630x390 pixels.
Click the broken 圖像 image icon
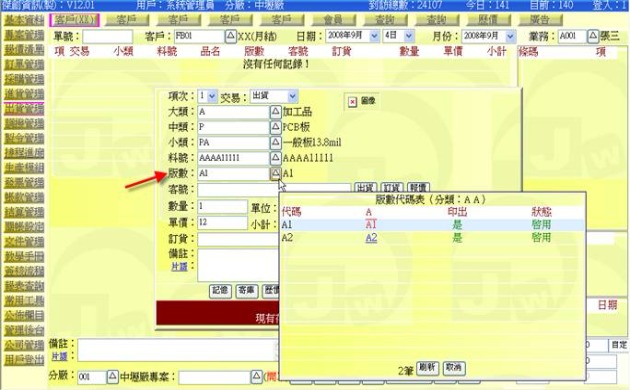tap(352, 102)
